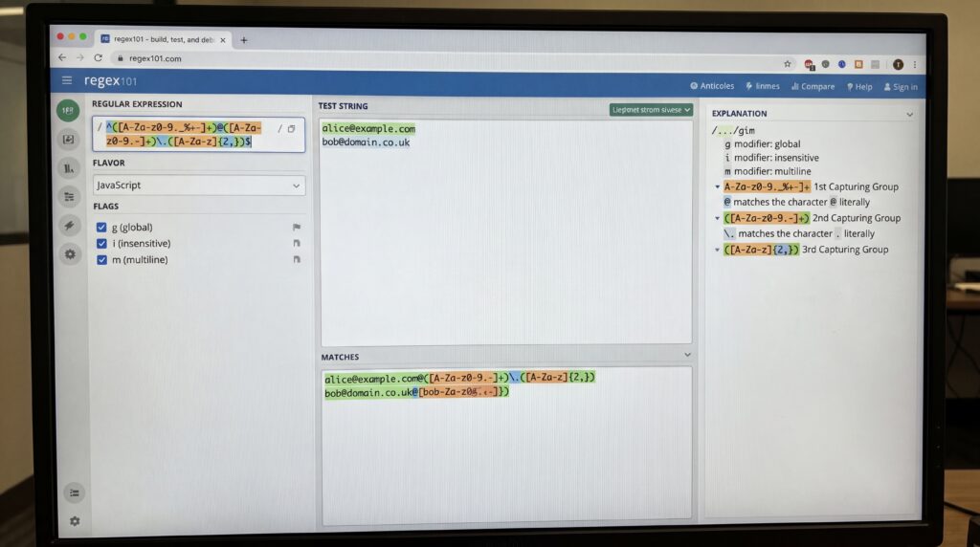Click the regex101 logo
980x547 pixels.
coord(111,80)
